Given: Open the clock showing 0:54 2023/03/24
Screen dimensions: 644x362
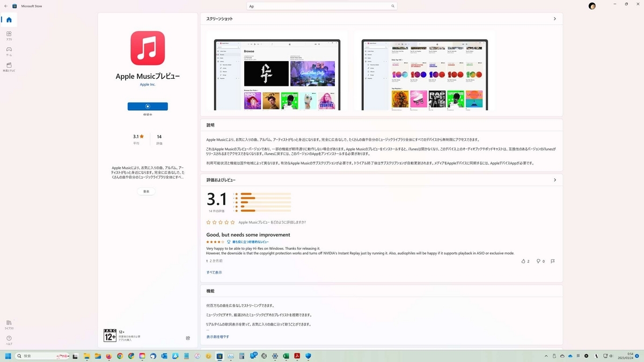Looking at the screenshot, I should (625, 356).
